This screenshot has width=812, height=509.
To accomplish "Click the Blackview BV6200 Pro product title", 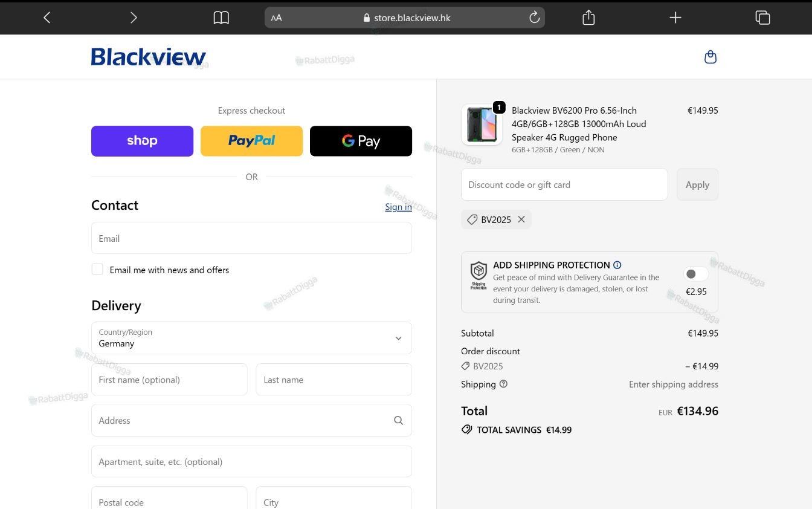I will [579, 124].
